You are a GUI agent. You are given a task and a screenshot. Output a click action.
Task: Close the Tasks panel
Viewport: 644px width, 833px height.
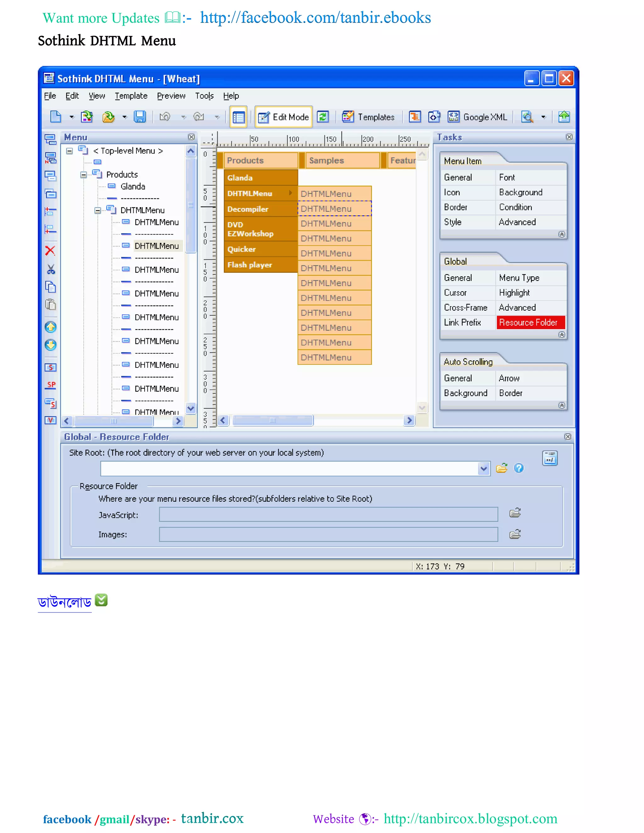tap(569, 137)
